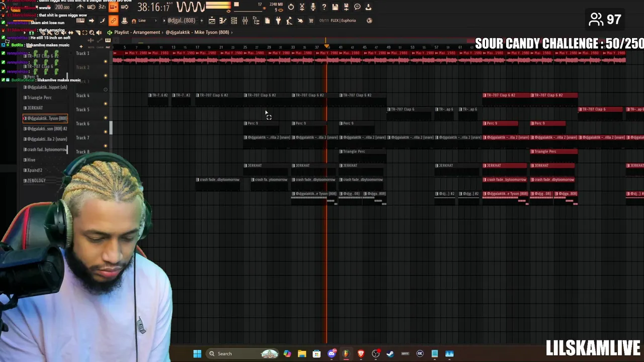
Task: Open the Piano roll view icon
Action: (x=223, y=21)
